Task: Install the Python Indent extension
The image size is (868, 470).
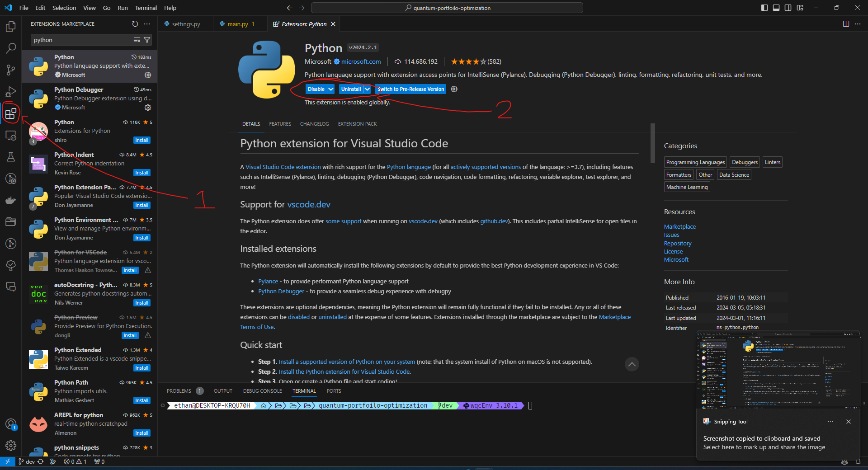Action: click(142, 172)
